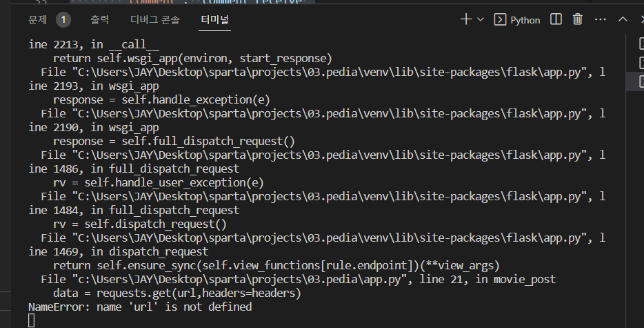The height and width of the screenshot is (328, 644).
Task: Split the terminal panel
Action: (556, 19)
